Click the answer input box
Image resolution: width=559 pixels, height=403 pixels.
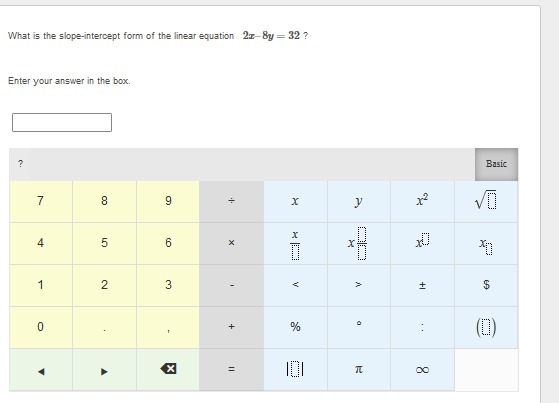click(62, 122)
